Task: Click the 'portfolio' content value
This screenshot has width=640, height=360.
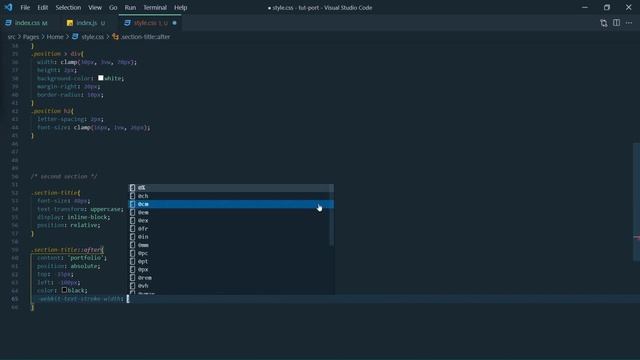Action: [x=87, y=258]
